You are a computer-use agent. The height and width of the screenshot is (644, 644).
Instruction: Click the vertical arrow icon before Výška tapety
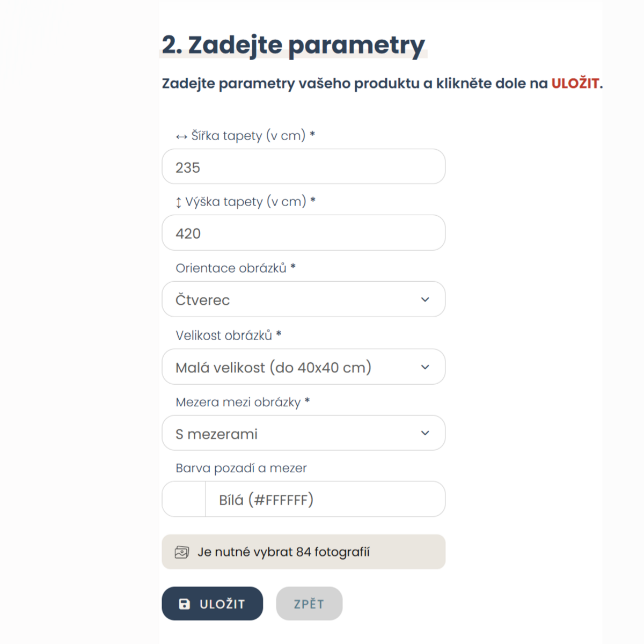click(x=179, y=202)
